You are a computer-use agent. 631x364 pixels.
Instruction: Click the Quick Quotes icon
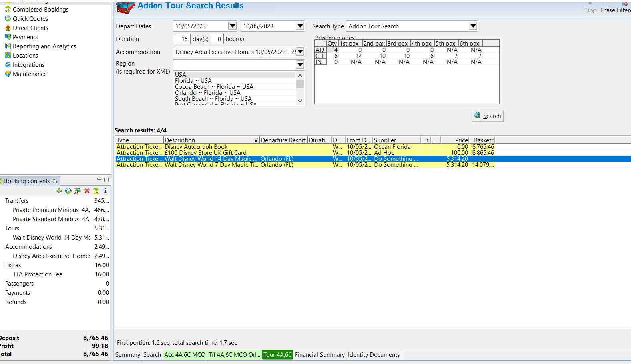tap(8, 18)
